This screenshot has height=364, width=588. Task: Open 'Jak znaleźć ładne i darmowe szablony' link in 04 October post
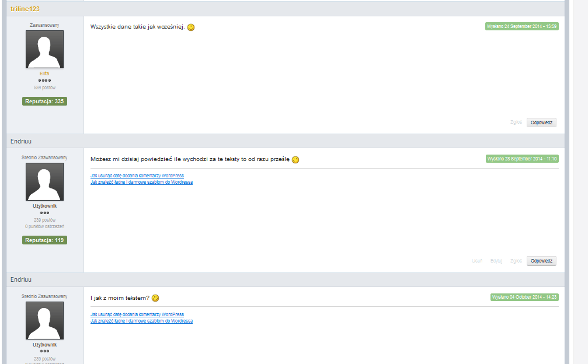point(141,321)
